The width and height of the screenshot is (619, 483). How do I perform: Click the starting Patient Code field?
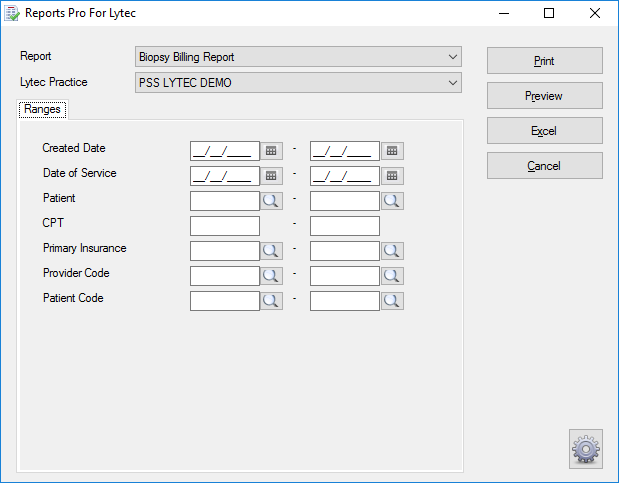point(225,301)
